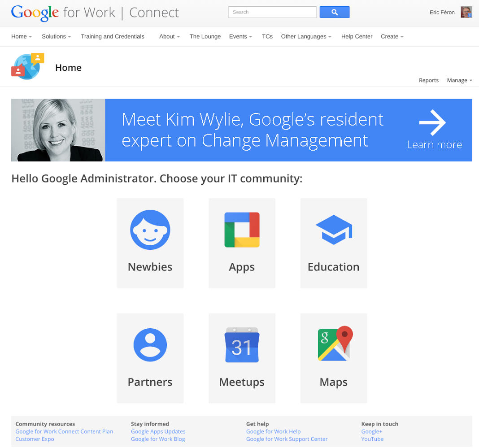The image size is (479, 448).
Task: Open Google for Work Connect Content Plan
Action: click(x=64, y=431)
